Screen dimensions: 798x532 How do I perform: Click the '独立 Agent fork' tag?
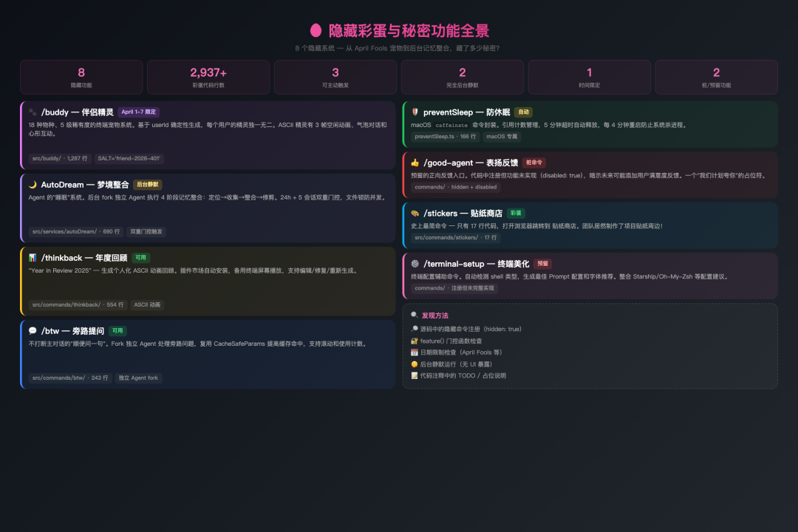click(x=138, y=378)
